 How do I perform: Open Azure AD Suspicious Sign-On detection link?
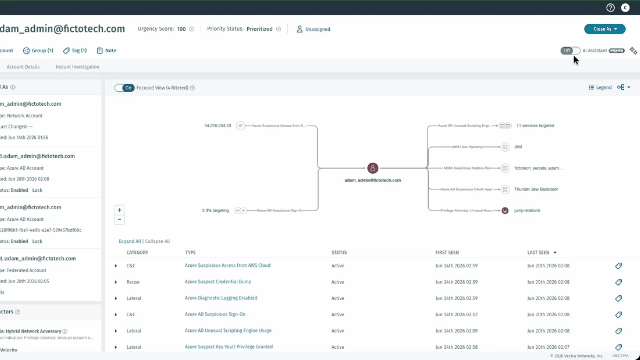(x=215, y=314)
